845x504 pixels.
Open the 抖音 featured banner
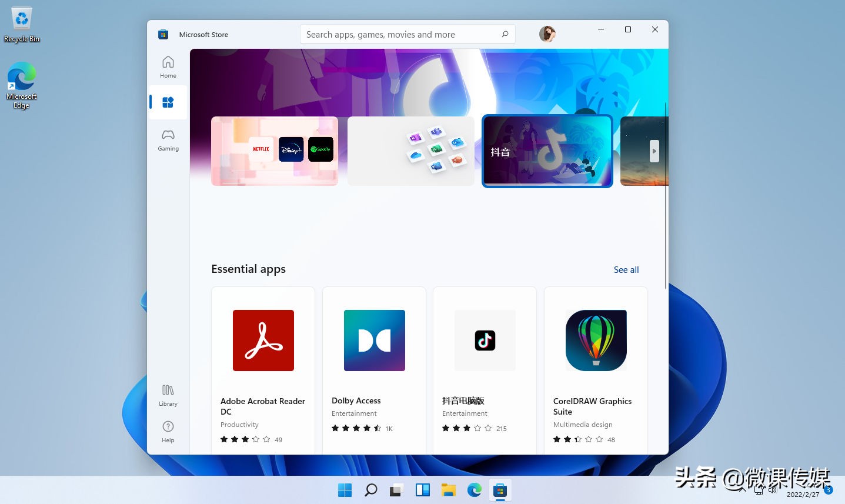[x=547, y=151]
